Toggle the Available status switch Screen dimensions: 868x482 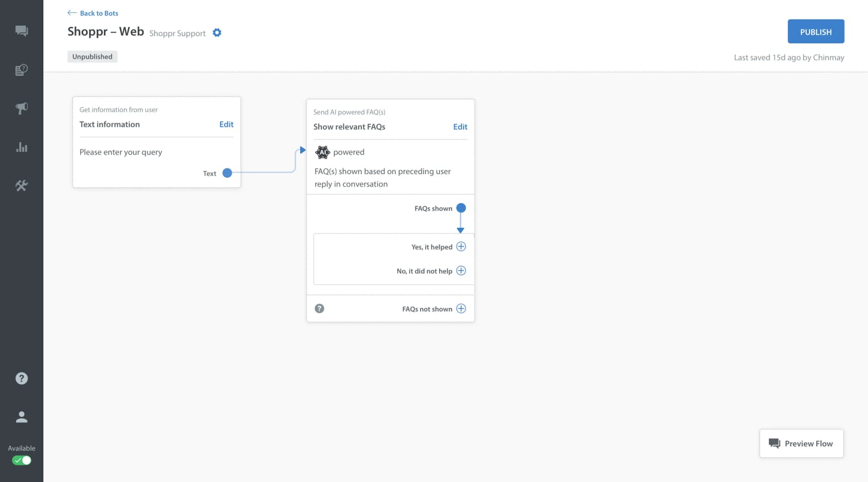[22, 460]
